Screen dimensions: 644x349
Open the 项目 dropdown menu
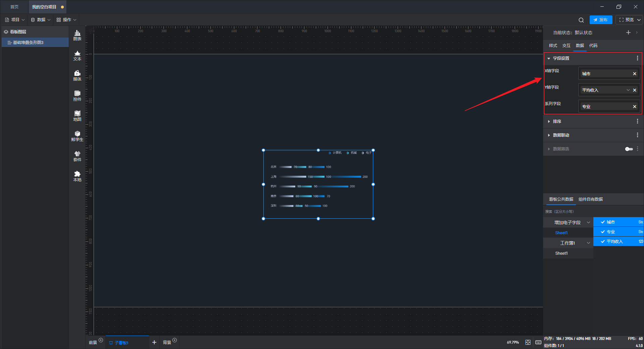tap(15, 20)
